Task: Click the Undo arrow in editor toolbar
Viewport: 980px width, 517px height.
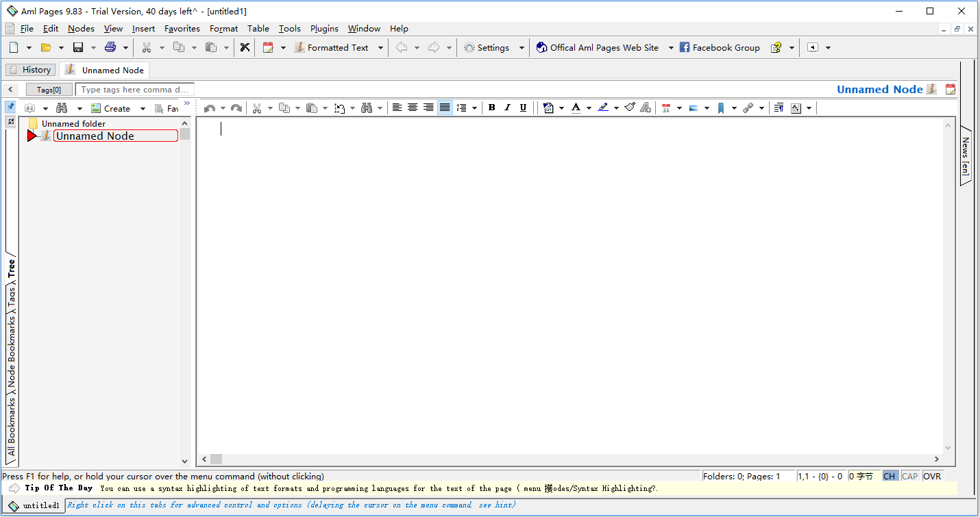Action: point(210,108)
